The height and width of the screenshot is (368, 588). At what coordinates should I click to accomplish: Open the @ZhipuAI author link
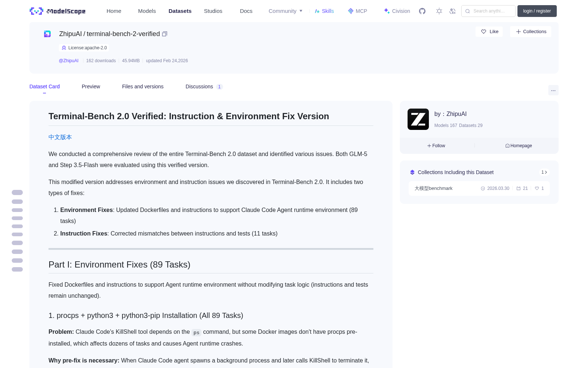[x=69, y=61]
